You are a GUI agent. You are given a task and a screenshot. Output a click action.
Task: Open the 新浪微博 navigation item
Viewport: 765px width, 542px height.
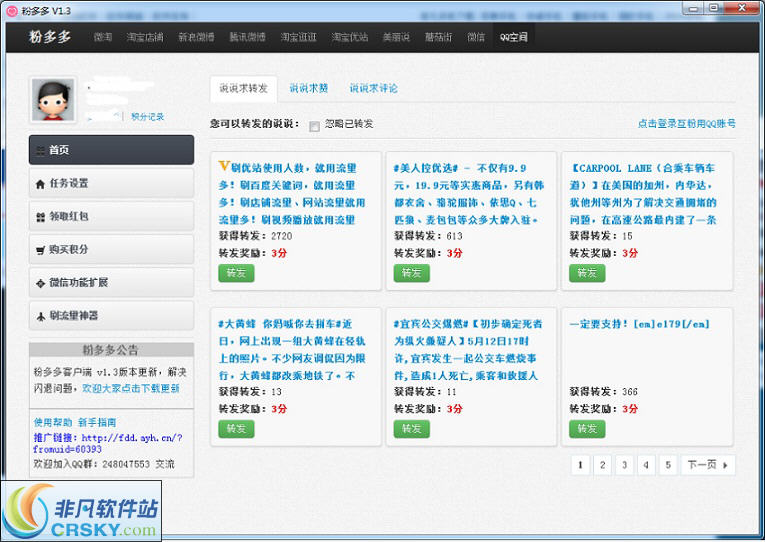click(x=196, y=37)
